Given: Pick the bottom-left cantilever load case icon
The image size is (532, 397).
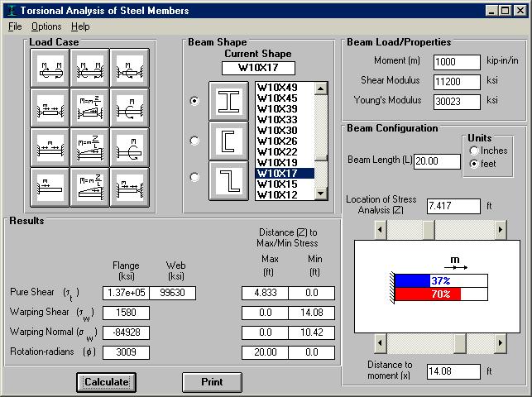Looking at the screenshot, I should [51, 187].
